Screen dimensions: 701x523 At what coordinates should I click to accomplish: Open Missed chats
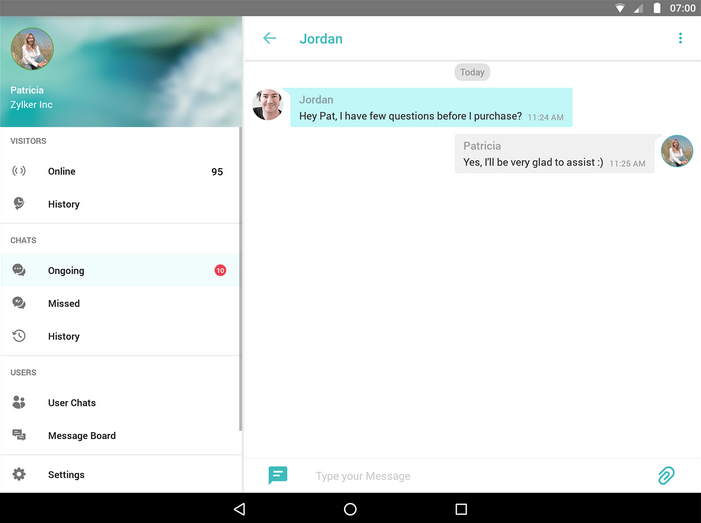[120, 304]
